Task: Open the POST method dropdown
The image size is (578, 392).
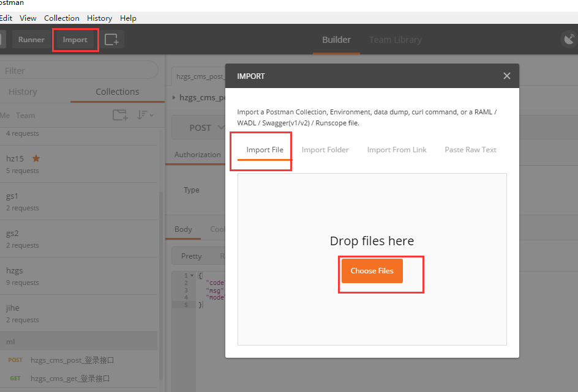Action: [x=206, y=128]
